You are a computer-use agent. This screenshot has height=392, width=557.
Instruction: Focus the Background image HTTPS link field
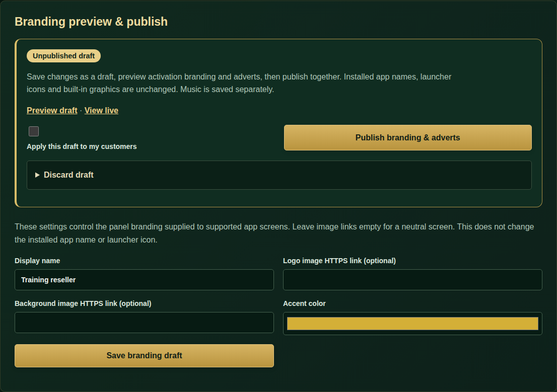(x=144, y=323)
